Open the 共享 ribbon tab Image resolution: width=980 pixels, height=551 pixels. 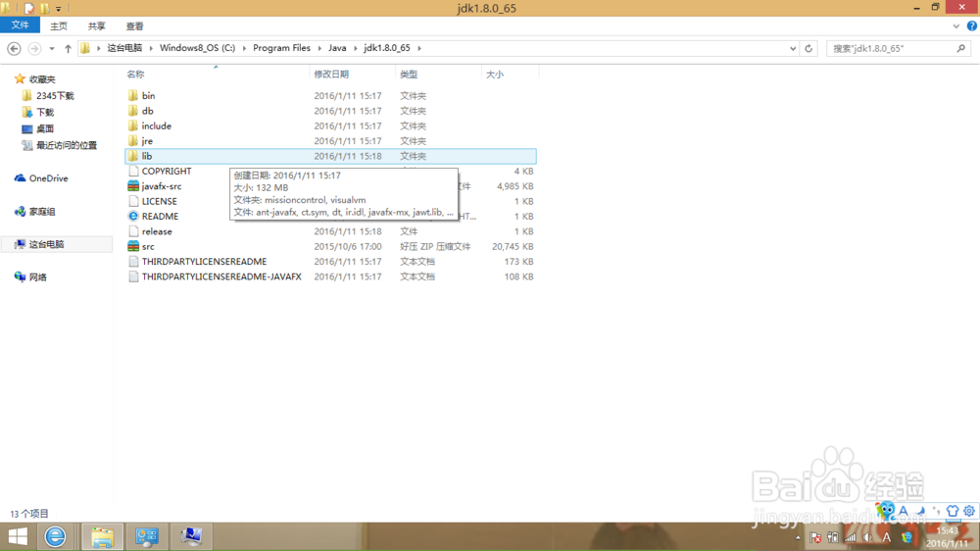click(96, 26)
